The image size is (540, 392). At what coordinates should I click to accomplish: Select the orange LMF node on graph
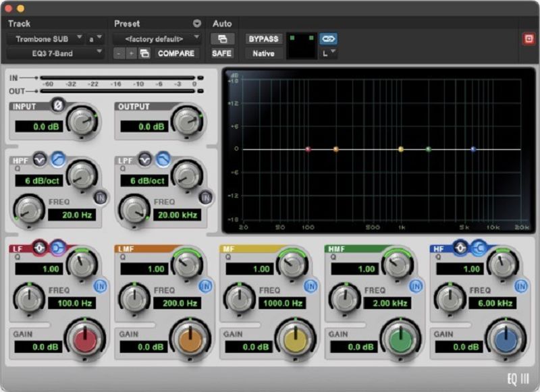(335, 149)
